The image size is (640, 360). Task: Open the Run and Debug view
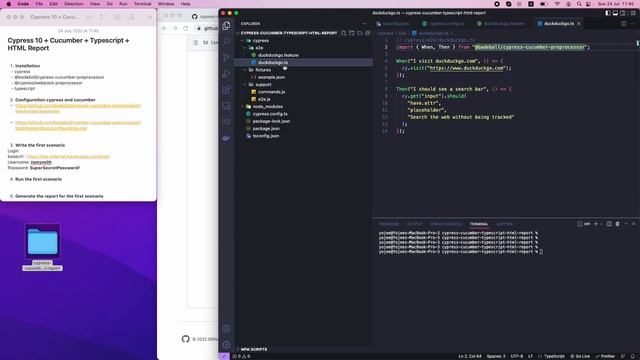click(227, 74)
